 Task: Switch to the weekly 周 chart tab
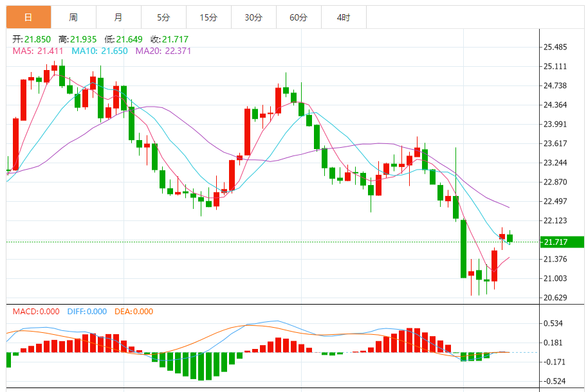pos(73,17)
